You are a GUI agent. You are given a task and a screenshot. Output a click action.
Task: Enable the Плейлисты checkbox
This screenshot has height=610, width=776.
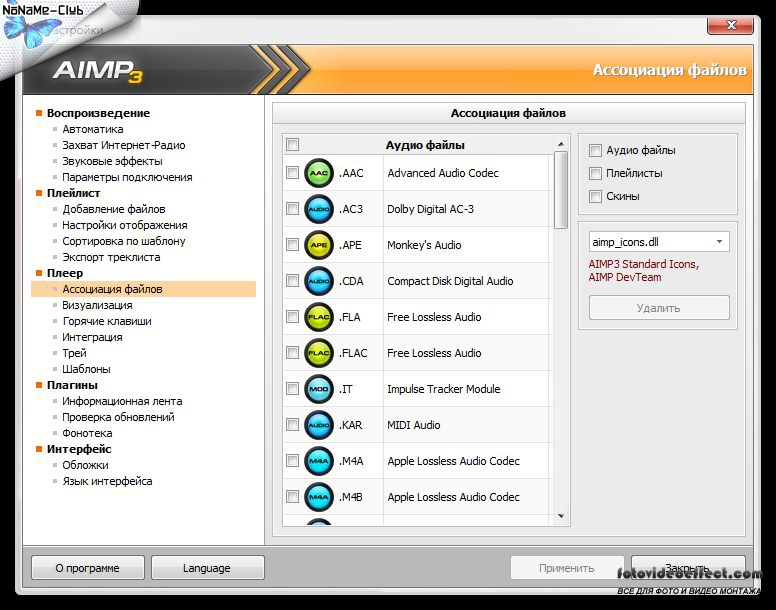pyautogui.click(x=595, y=174)
